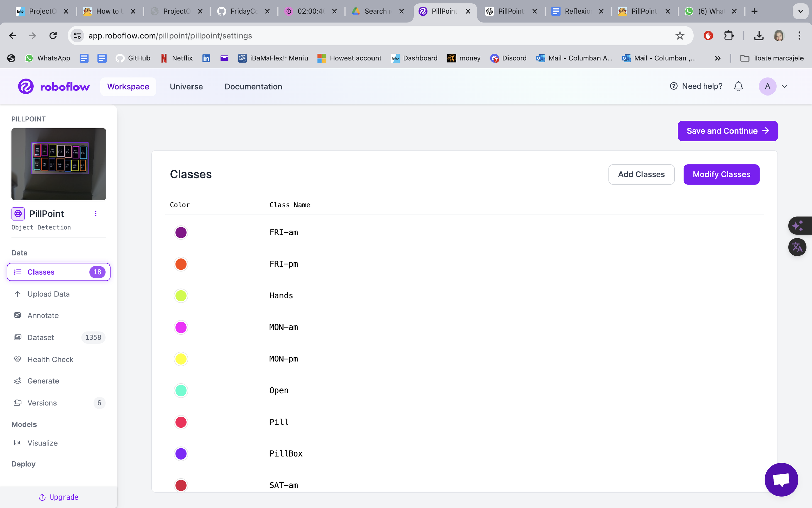Click the notifications bell icon
This screenshot has width=812, height=508.
[738, 86]
